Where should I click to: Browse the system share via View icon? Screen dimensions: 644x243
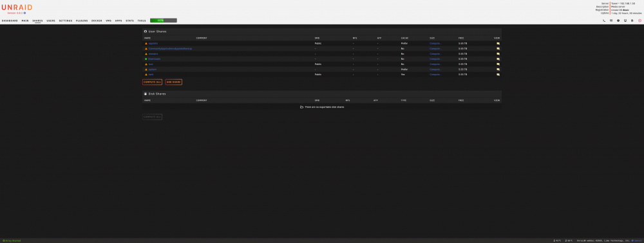(x=498, y=69)
